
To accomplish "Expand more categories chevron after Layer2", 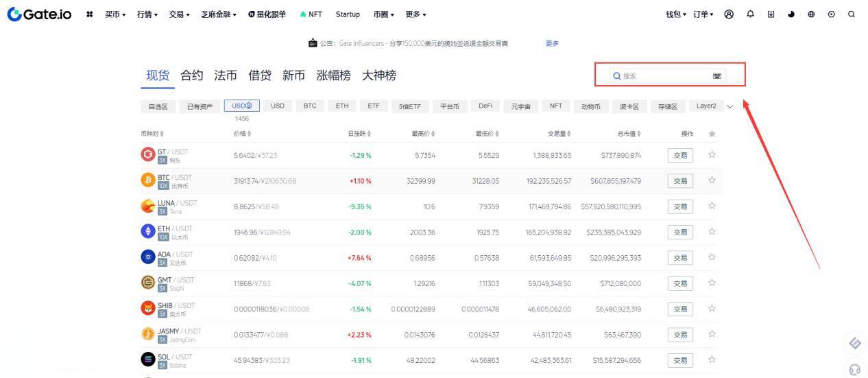I will point(730,106).
